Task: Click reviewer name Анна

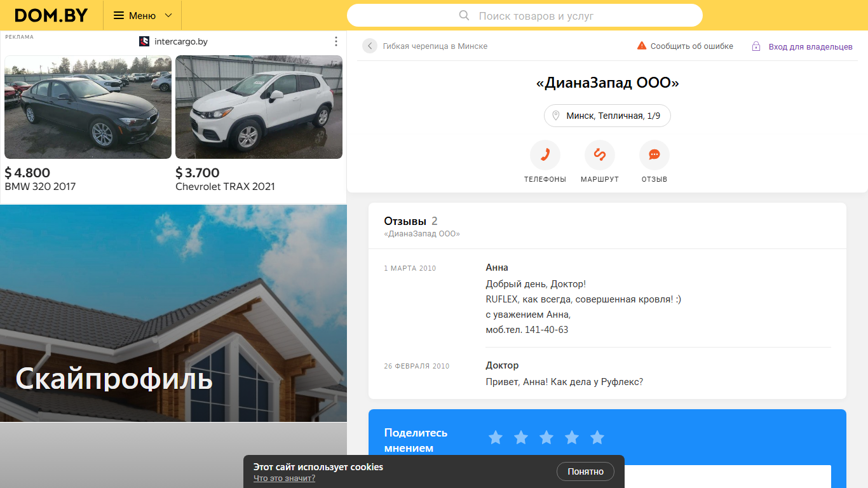Action: click(497, 268)
